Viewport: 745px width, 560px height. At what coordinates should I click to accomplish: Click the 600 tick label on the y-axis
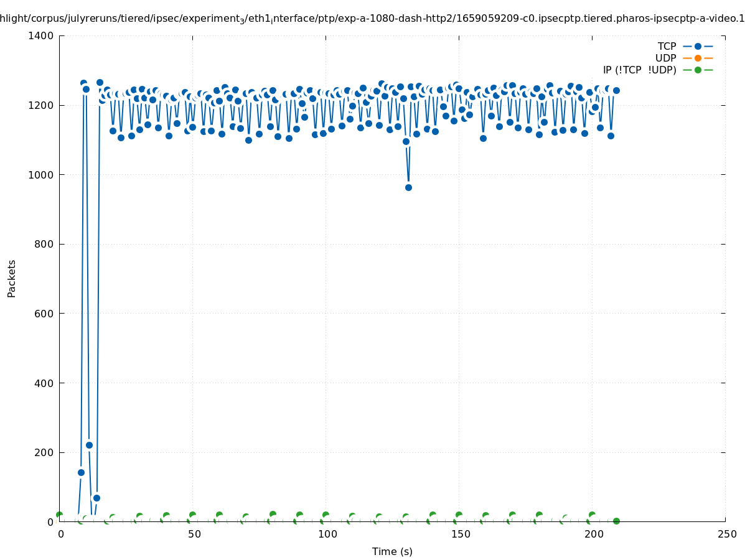(x=44, y=314)
